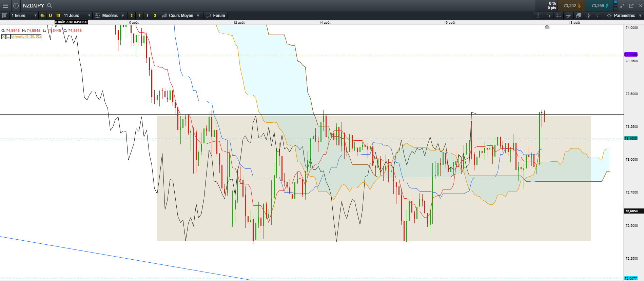Click the sell price 73,332
The width and height of the screenshot is (644, 281).
pos(572,6)
